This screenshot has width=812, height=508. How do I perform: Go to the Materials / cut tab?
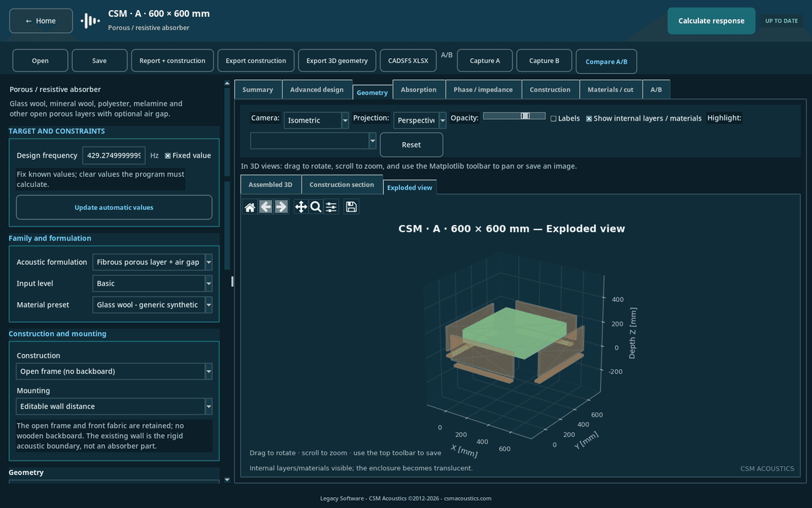611,89
